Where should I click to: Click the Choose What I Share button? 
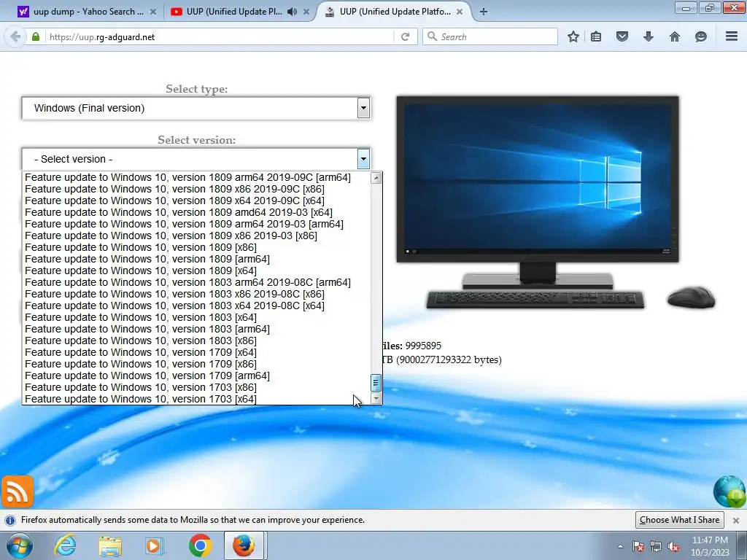[679, 520]
